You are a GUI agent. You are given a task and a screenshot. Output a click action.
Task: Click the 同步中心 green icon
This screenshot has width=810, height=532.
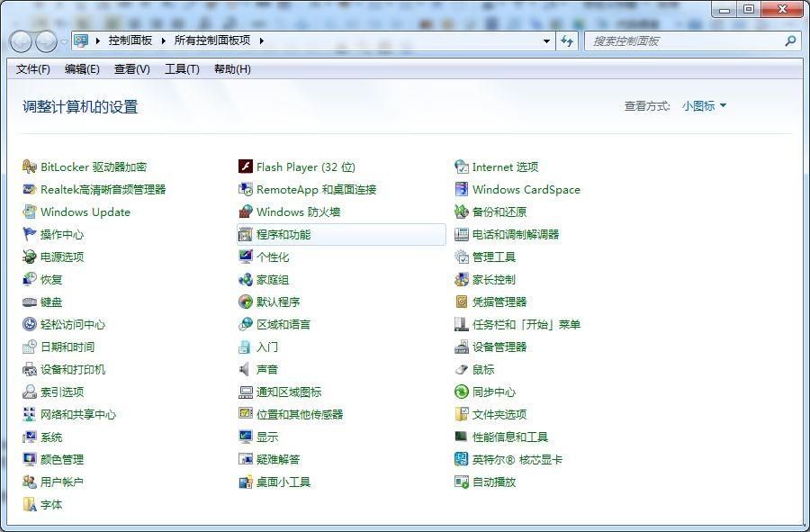pyautogui.click(x=462, y=392)
